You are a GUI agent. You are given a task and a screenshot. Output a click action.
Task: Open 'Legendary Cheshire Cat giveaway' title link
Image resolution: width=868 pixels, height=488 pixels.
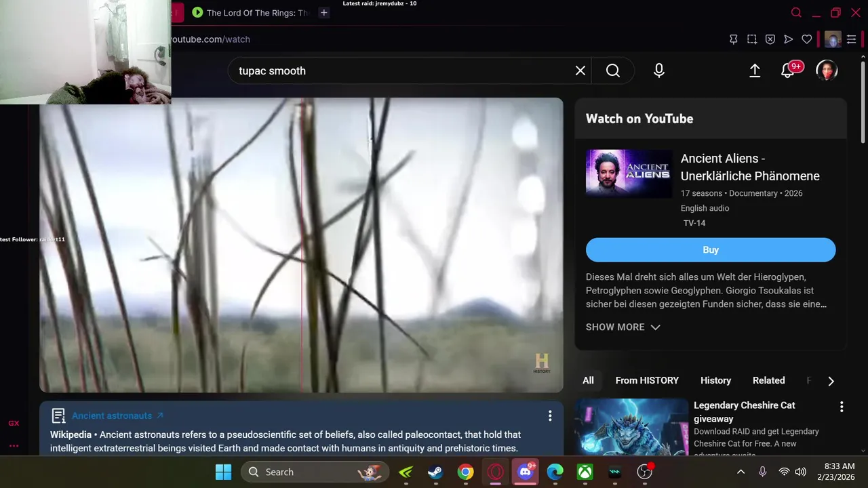click(x=744, y=411)
